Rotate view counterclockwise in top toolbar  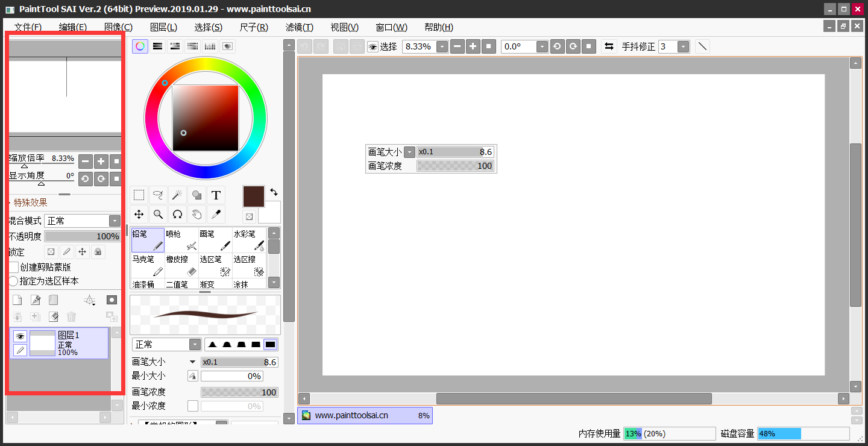pyautogui.click(x=558, y=46)
